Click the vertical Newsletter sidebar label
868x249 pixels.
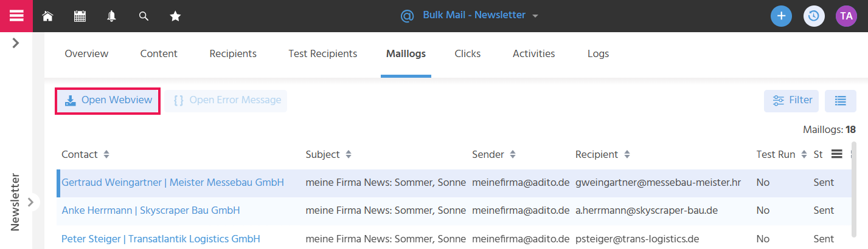pyautogui.click(x=16, y=202)
